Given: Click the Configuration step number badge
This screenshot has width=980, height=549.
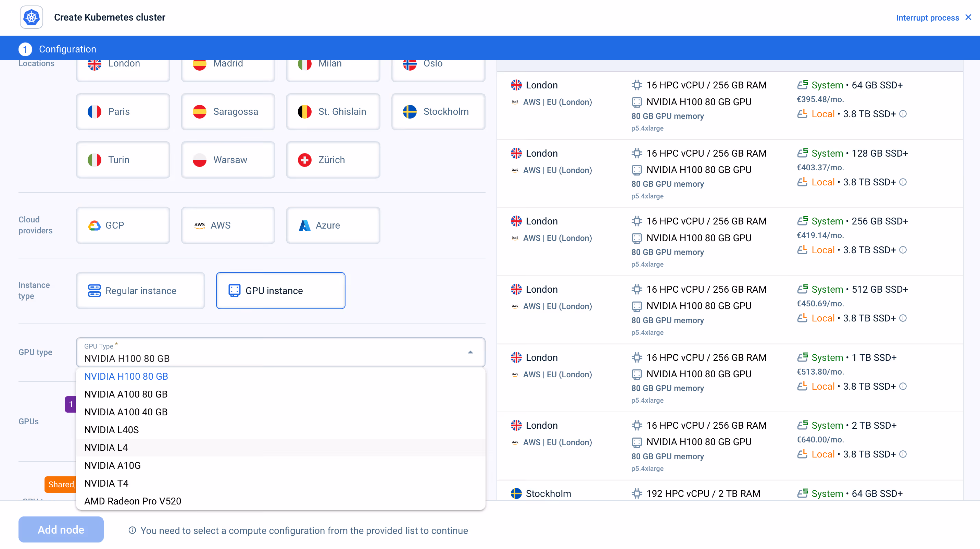Looking at the screenshot, I should [25, 49].
